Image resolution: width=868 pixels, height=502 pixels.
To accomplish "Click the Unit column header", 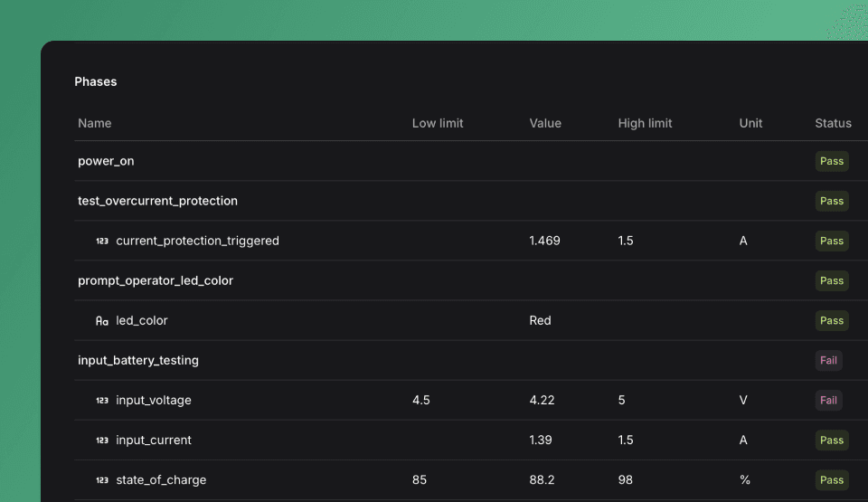I will 750,124.
